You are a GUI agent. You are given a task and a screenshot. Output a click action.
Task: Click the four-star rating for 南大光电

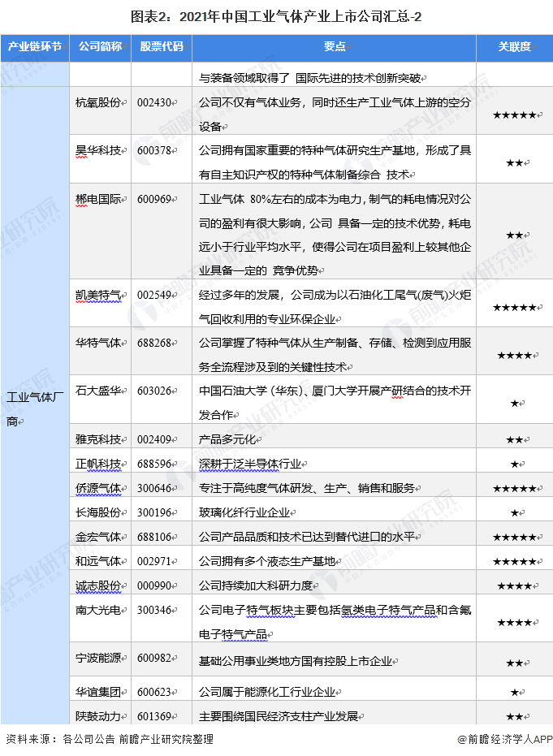515,623
